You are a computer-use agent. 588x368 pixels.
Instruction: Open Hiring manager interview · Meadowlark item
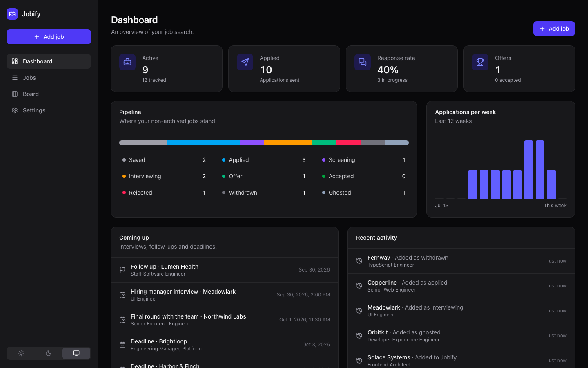(x=225, y=295)
